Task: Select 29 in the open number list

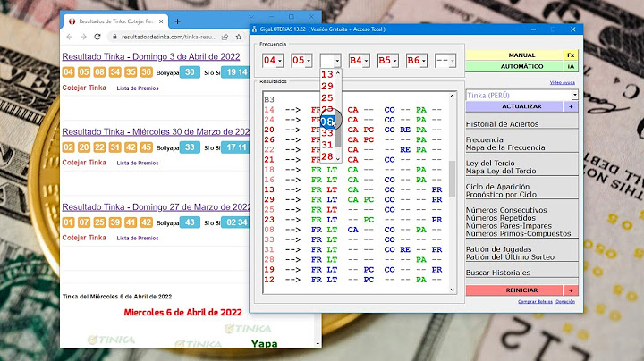Action: [327, 86]
